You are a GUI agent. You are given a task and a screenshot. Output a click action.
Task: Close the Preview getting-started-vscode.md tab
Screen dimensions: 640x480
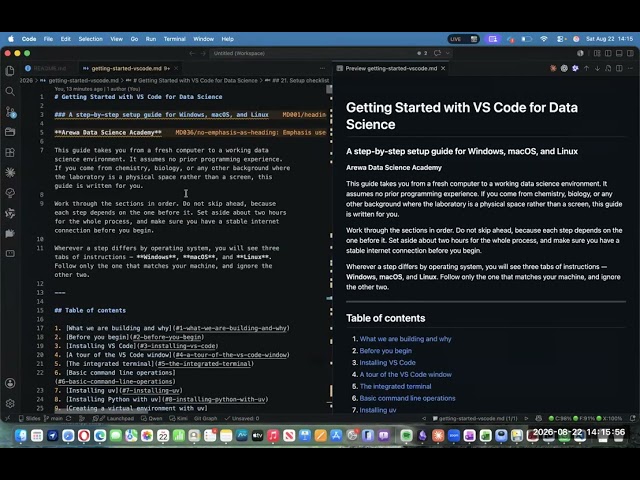(443, 68)
